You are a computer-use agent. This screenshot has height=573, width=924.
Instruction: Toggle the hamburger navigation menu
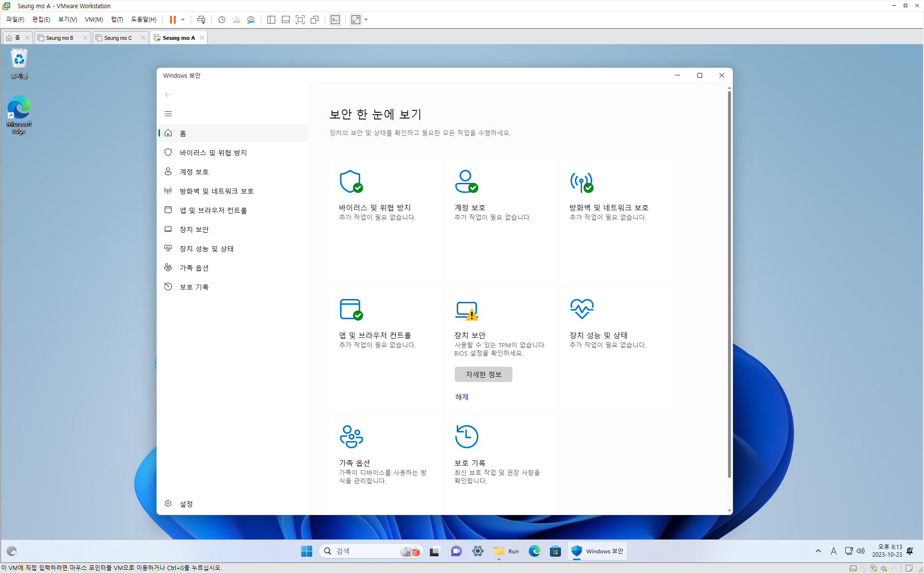tap(168, 114)
